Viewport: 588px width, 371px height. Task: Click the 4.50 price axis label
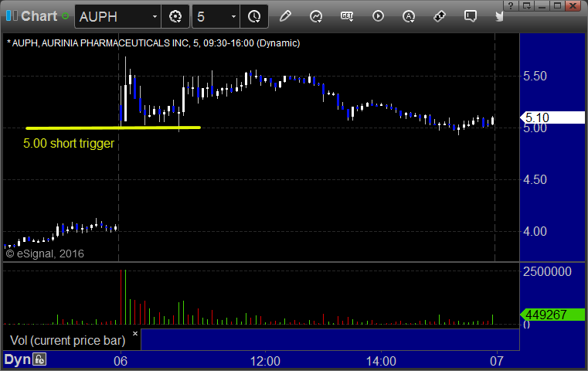tap(535, 179)
